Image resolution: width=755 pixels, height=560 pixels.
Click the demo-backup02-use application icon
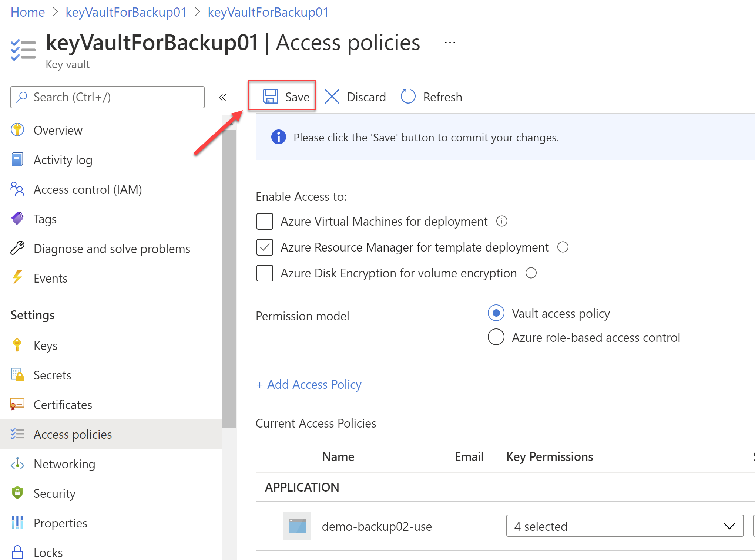click(297, 526)
